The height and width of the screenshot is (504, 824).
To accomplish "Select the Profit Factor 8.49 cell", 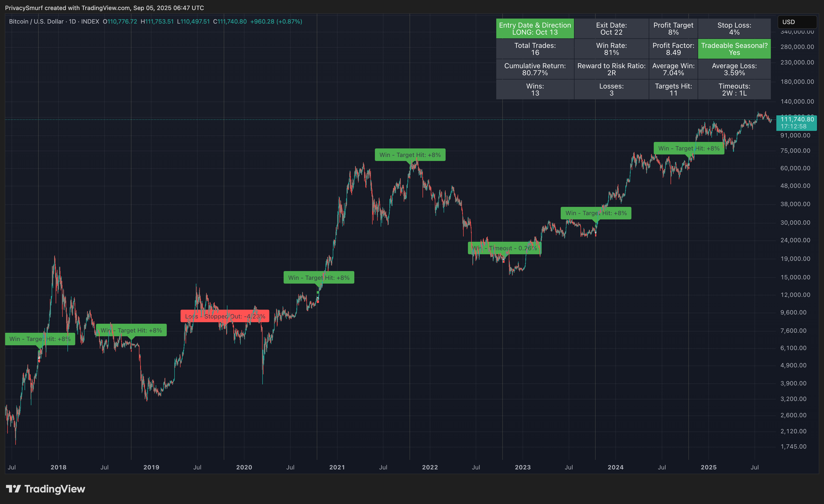I will [x=673, y=49].
